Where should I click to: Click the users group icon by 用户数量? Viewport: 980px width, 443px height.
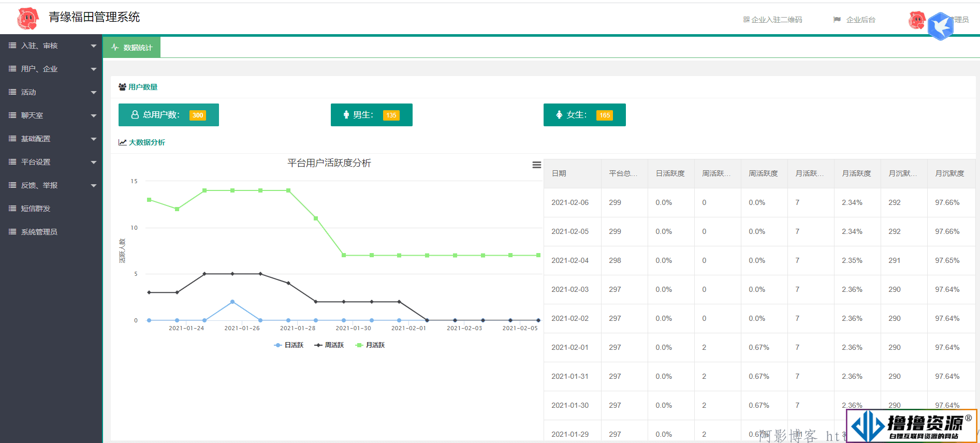(122, 87)
